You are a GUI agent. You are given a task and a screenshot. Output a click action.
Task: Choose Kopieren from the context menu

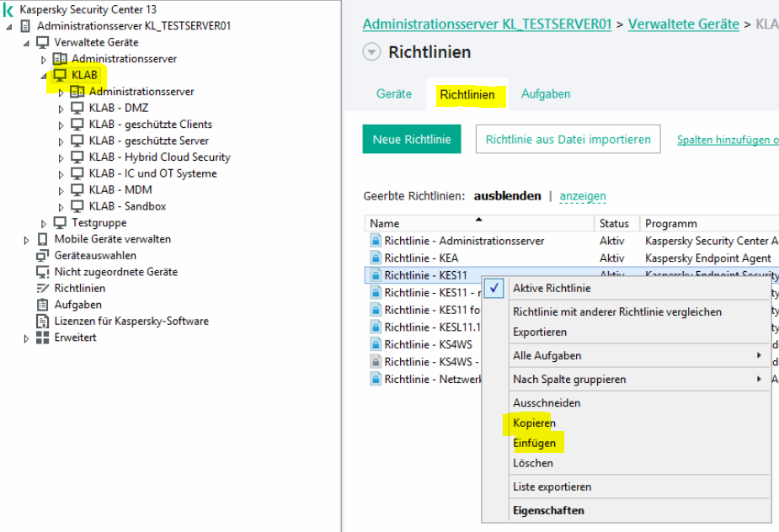[534, 423]
